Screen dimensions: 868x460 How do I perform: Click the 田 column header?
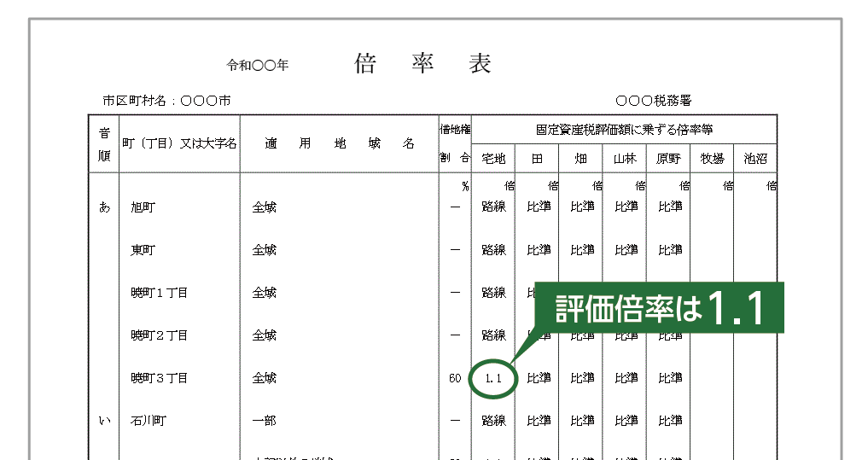[537, 159]
